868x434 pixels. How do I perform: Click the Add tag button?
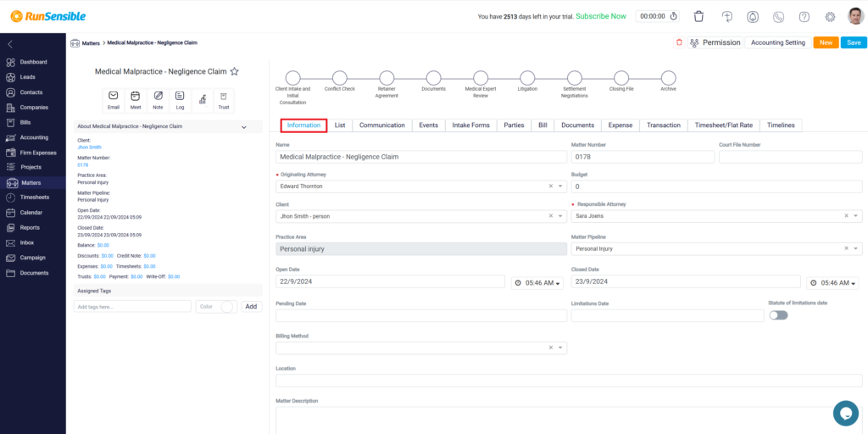[x=251, y=307]
